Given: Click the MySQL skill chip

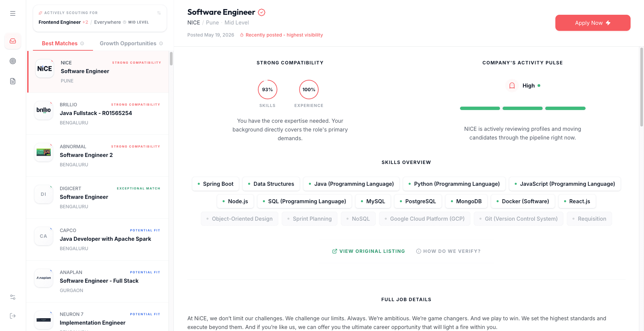Looking at the screenshot, I should pos(373,201).
